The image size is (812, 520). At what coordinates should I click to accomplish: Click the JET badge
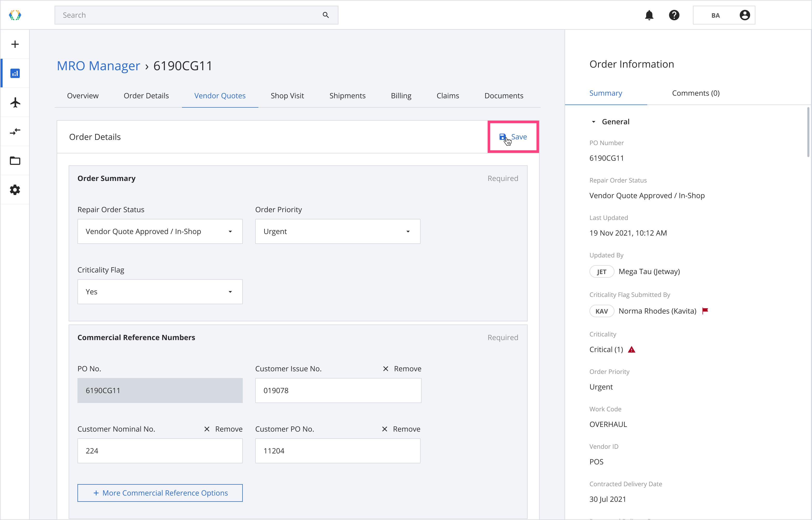[x=601, y=271]
